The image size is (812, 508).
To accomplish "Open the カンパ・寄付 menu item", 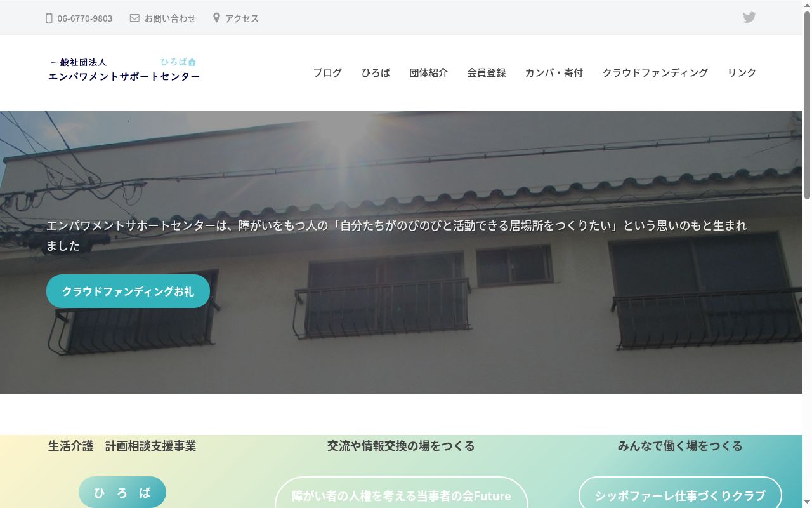I will click(554, 73).
